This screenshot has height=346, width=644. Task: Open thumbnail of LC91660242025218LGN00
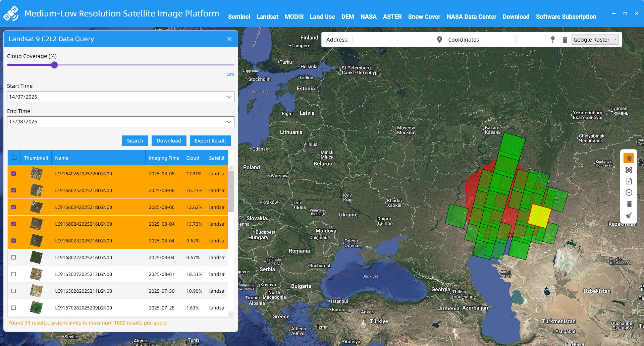(x=36, y=207)
